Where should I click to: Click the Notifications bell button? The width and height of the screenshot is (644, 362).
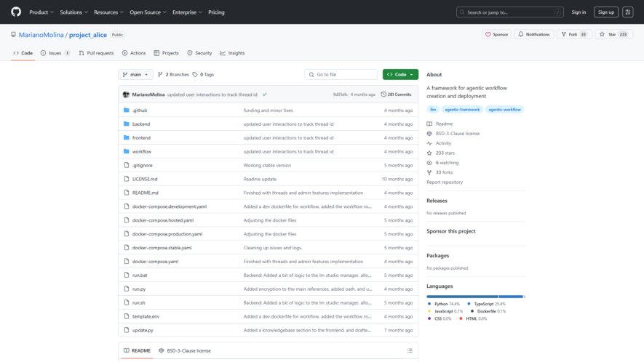[x=533, y=34]
